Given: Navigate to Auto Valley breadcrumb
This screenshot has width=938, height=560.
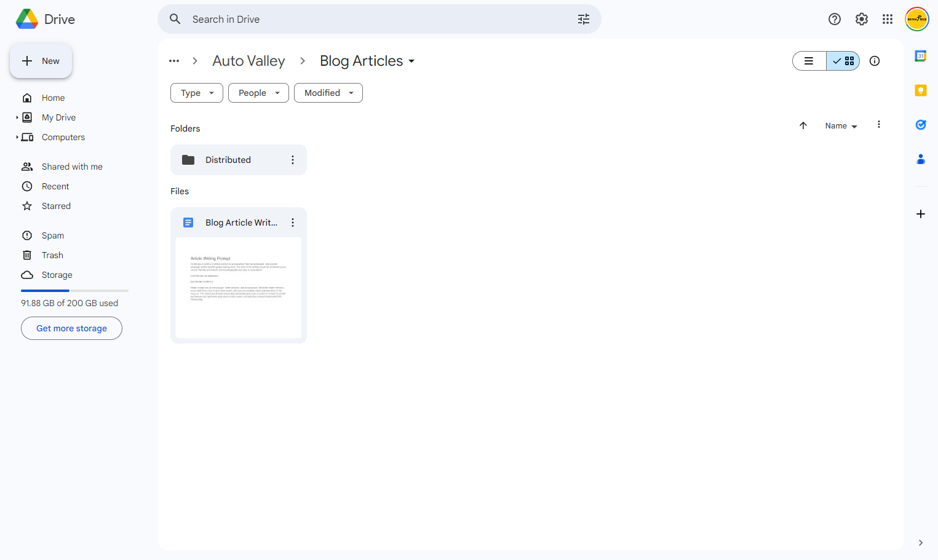Looking at the screenshot, I should click(x=248, y=61).
